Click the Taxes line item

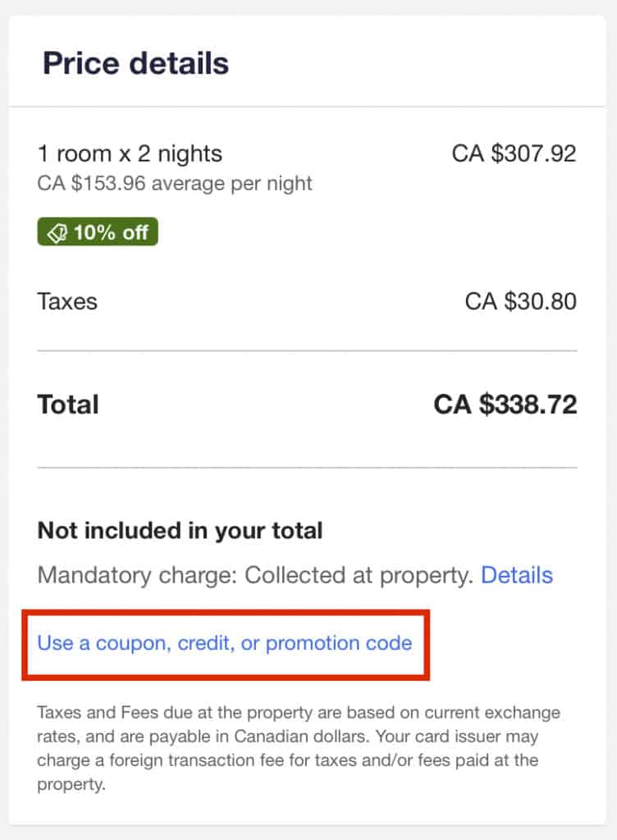click(x=66, y=302)
